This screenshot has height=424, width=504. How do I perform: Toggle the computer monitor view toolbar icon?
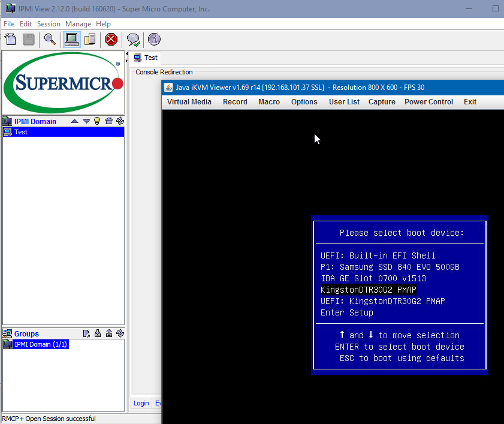(x=71, y=40)
